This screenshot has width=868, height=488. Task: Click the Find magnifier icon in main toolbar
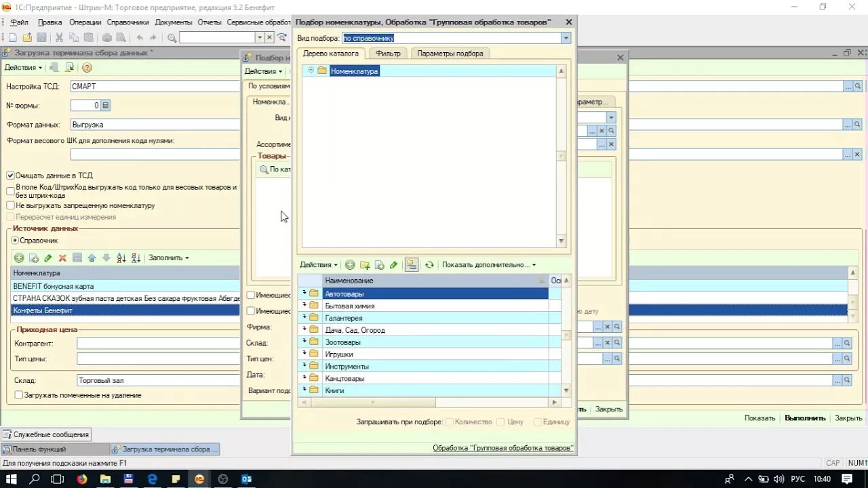(x=172, y=38)
